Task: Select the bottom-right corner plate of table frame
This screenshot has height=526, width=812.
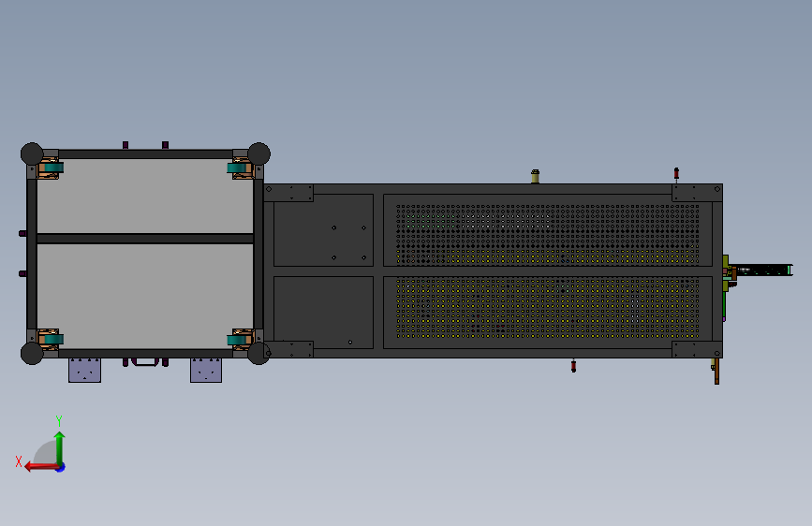Action: click(697, 349)
